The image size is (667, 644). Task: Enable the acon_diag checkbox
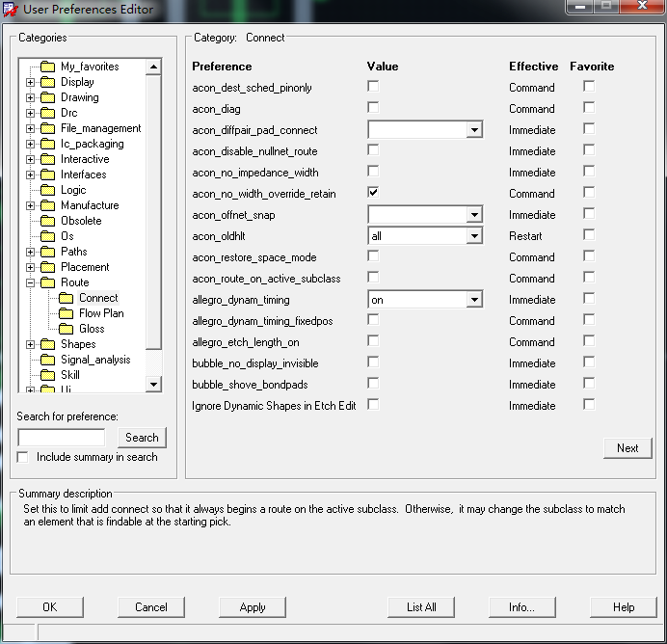[x=373, y=108]
